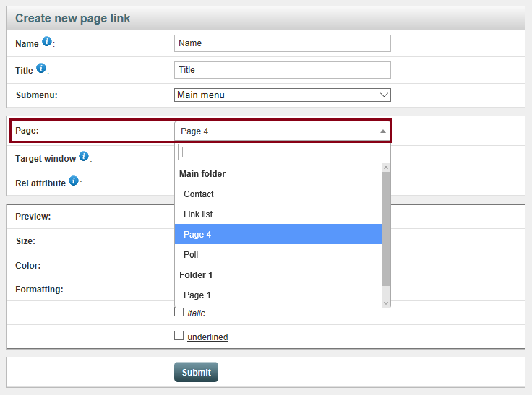Image resolution: width=532 pixels, height=395 pixels.
Task: Click the info icon next to Name
Action: click(x=47, y=41)
